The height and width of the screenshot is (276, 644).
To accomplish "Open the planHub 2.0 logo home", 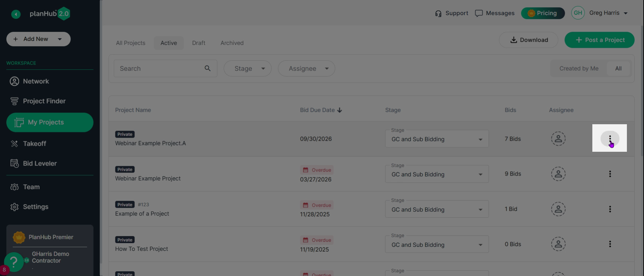I will pyautogui.click(x=50, y=14).
